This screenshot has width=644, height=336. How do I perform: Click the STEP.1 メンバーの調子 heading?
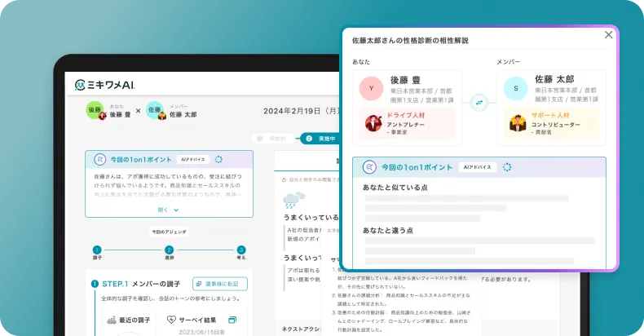(x=141, y=284)
